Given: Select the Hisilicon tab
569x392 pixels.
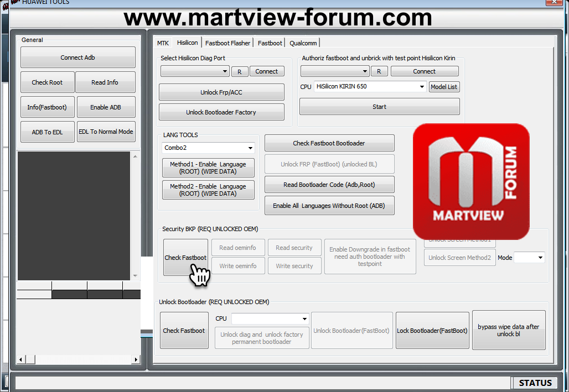Looking at the screenshot, I should click(187, 43).
